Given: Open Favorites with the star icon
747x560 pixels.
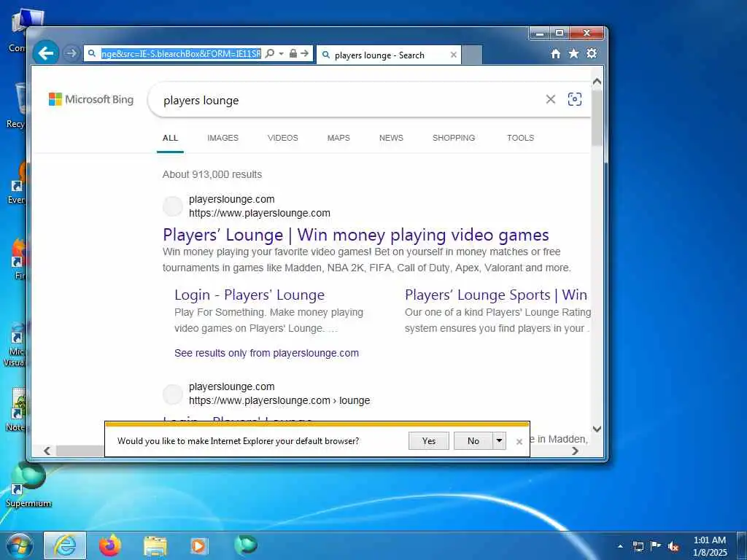Looking at the screenshot, I should click(x=573, y=54).
